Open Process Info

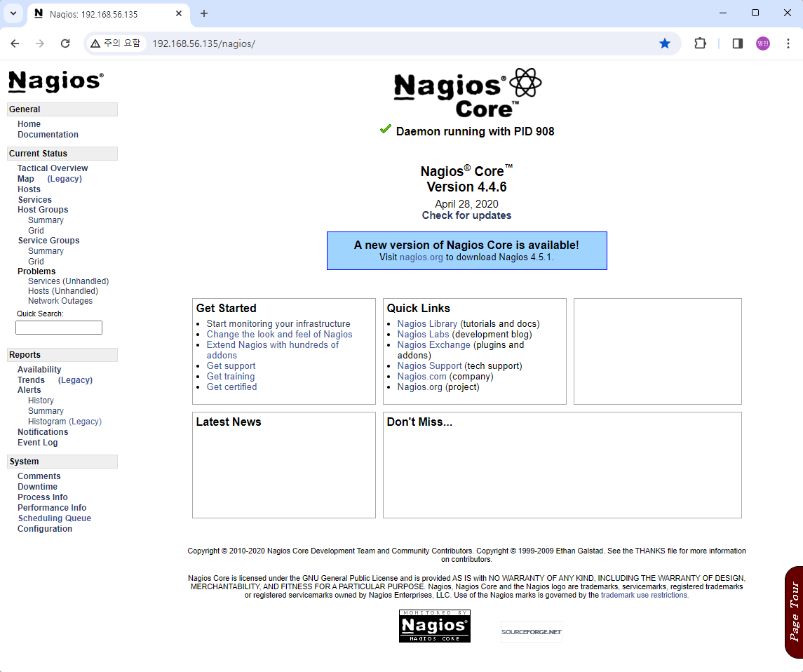point(43,497)
